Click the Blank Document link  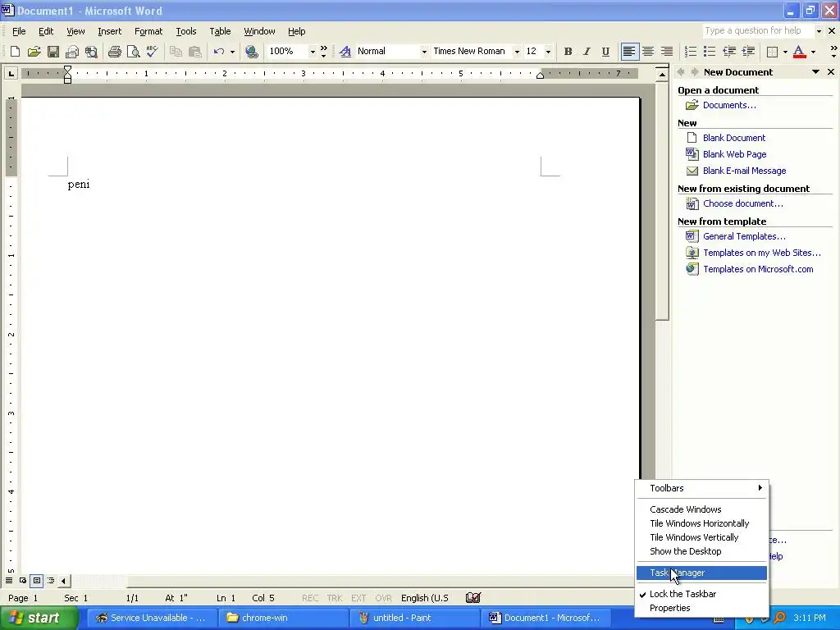pyautogui.click(x=734, y=138)
